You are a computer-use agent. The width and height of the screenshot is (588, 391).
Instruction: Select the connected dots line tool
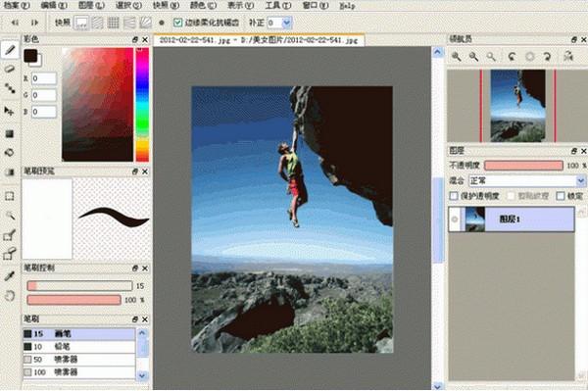10,88
